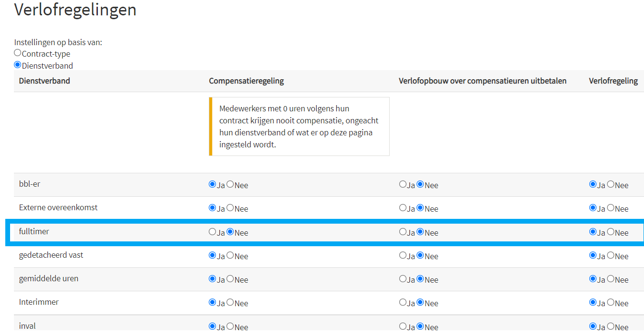644x335 pixels.
Task: Choose Nee for Externe overeenkomst Compensatieregeling
Action: coord(230,208)
